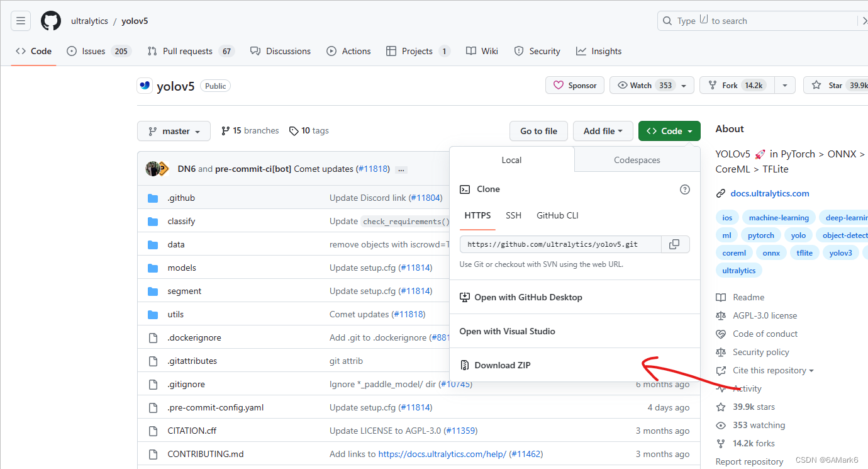Click the .pre-commit-config.yaml file icon
This screenshot has width=868, height=469.
tap(153, 407)
